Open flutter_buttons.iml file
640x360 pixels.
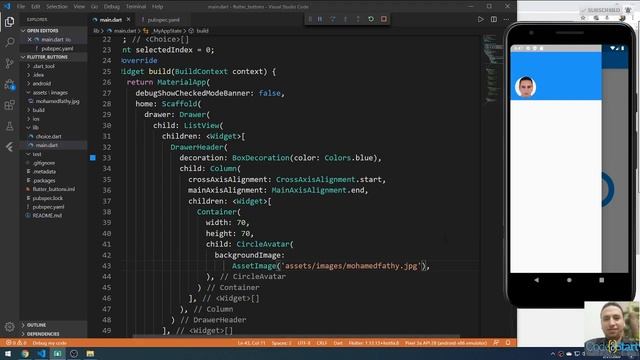(53, 189)
